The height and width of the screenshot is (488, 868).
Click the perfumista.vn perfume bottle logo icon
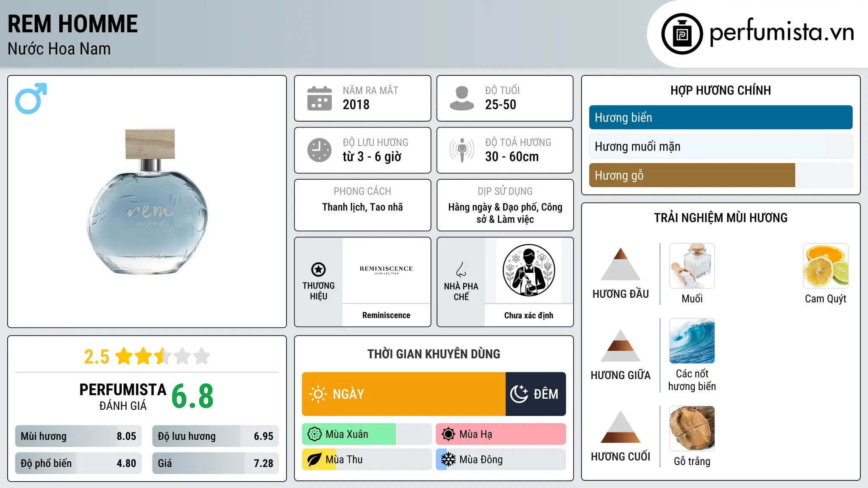point(682,34)
